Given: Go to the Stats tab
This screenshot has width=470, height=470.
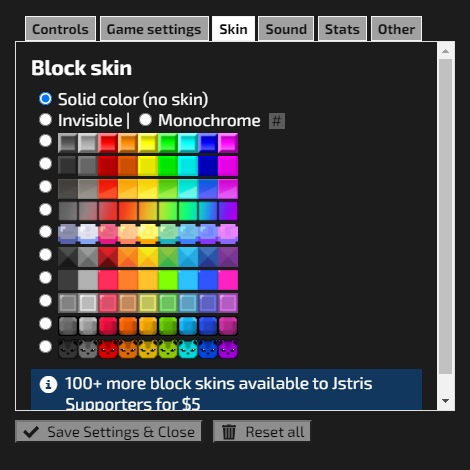Looking at the screenshot, I should 342,29.
